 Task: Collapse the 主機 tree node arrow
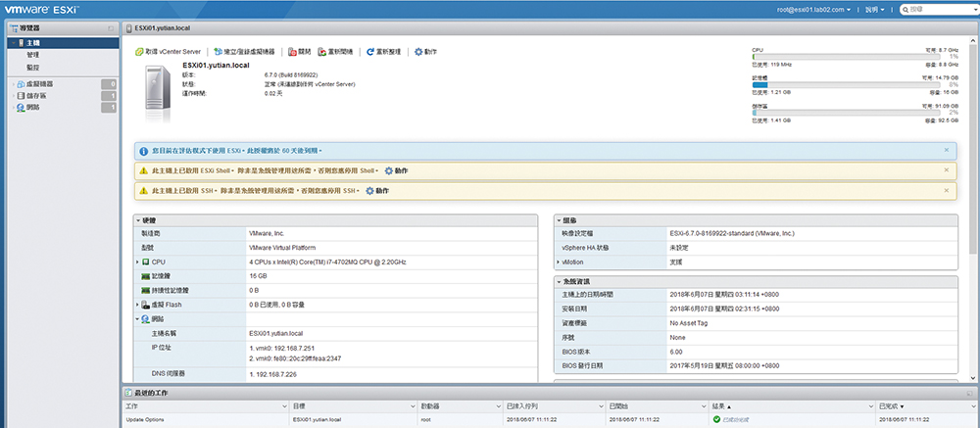[x=13, y=43]
